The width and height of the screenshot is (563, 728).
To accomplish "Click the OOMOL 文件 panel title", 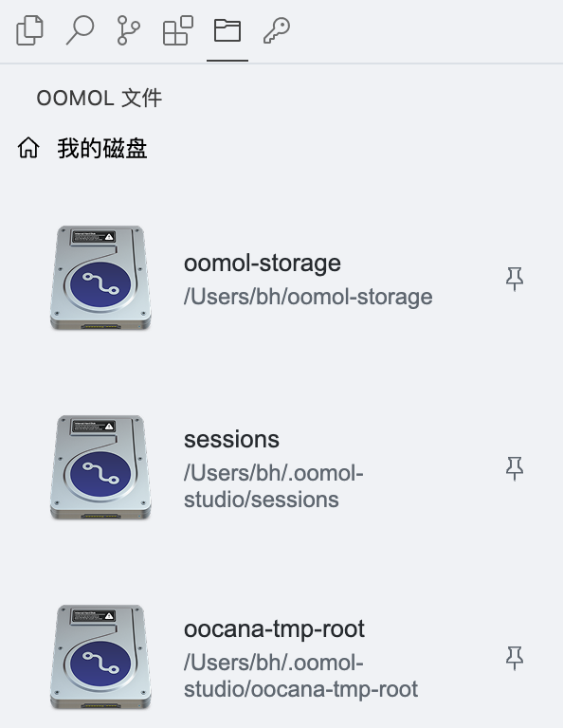I will [100, 98].
